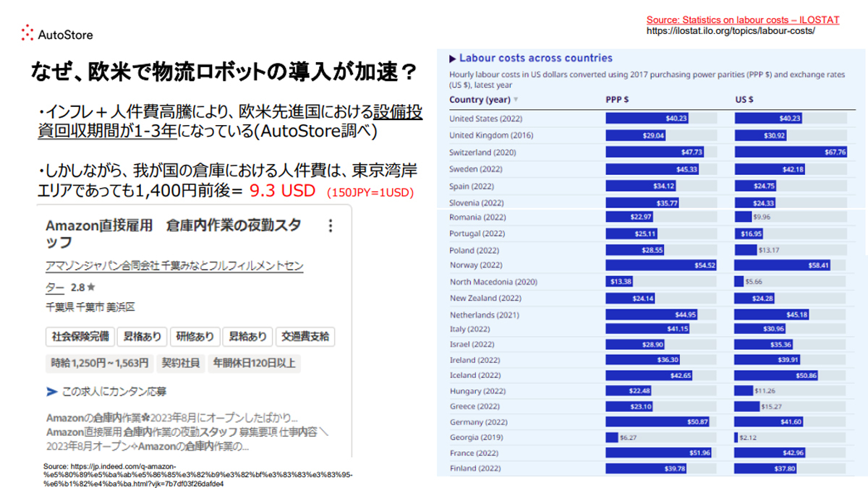Click the $58.41 Norway US$ bar
Screen dimensions: 868x488
coord(783,265)
